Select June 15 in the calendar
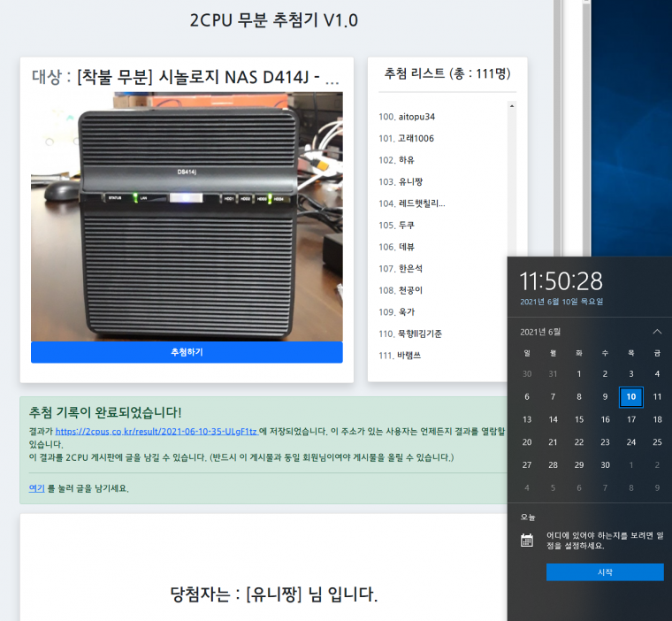Viewport: 672px width, 621px height. click(579, 419)
